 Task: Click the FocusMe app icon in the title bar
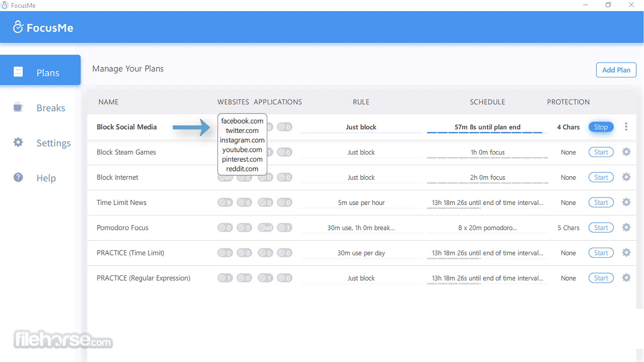coord(5,5)
